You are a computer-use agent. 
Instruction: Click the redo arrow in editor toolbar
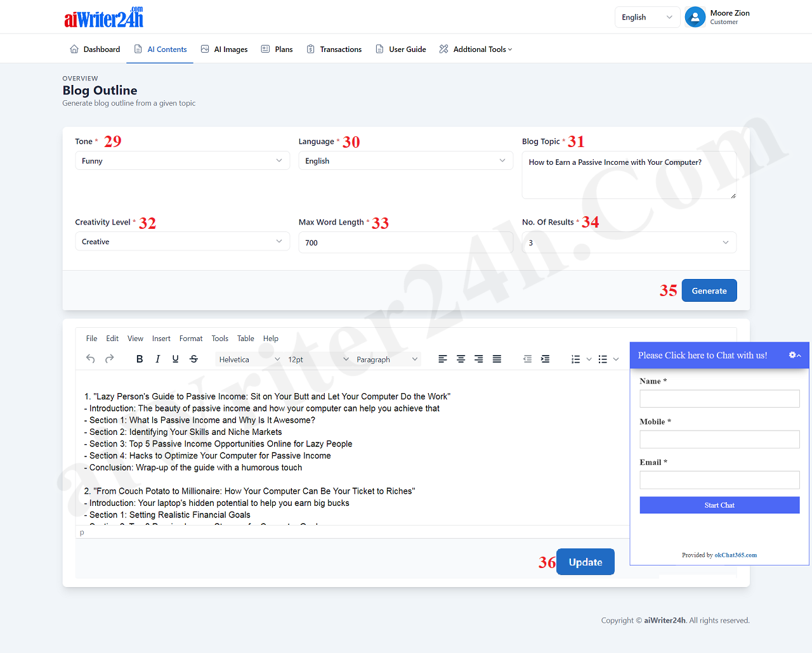coord(109,359)
